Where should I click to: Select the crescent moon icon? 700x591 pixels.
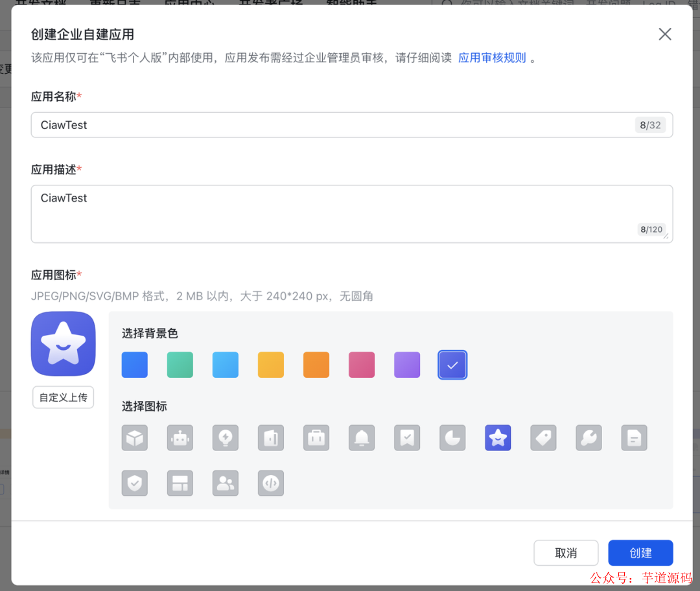[x=452, y=437]
